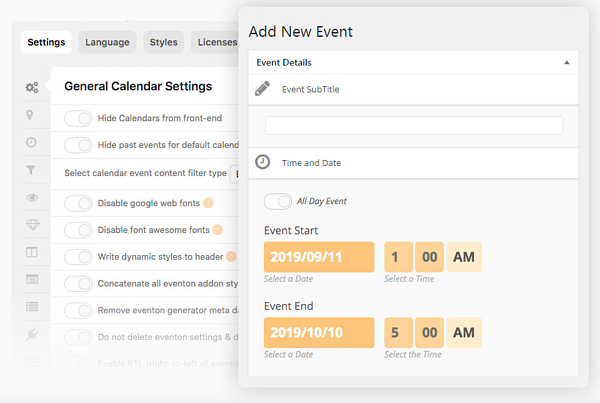This screenshot has width=600, height=403.
Task: Change Event End hour value 5
Action: coord(398,332)
